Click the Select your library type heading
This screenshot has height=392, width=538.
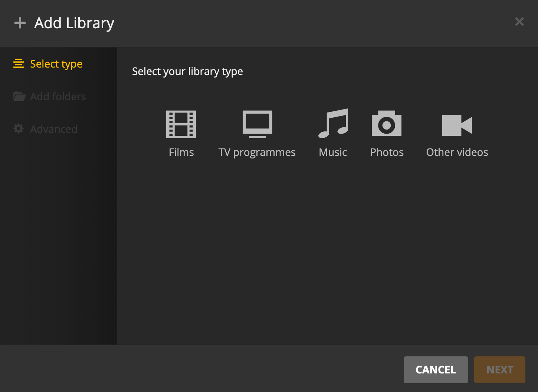coord(187,71)
